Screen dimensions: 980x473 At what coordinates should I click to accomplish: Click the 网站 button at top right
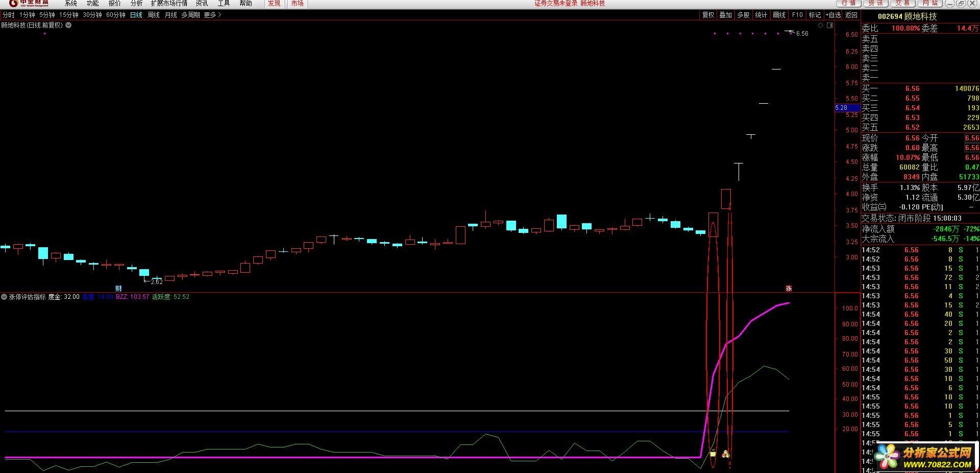(x=930, y=3)
